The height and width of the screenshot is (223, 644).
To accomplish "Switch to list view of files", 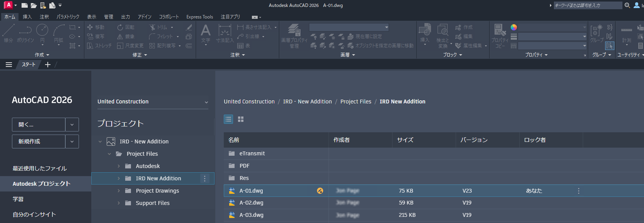I will (228, 119).
